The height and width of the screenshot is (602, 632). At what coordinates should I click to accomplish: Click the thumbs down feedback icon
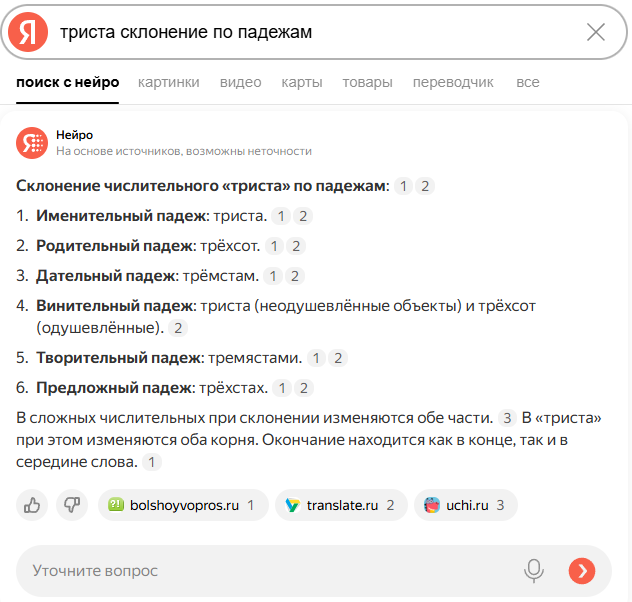(x=72, y=505)
